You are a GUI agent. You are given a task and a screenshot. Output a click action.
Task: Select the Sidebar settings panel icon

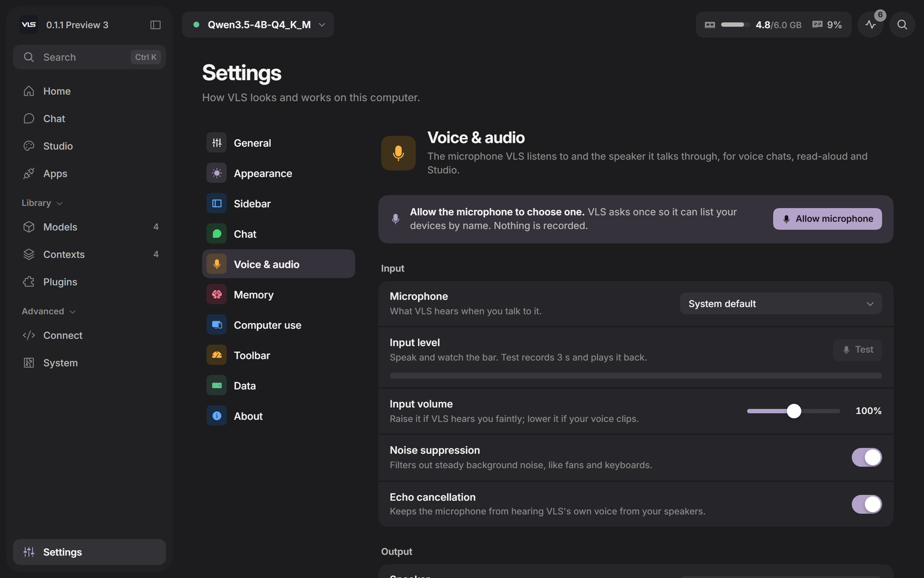coord(217,203)
